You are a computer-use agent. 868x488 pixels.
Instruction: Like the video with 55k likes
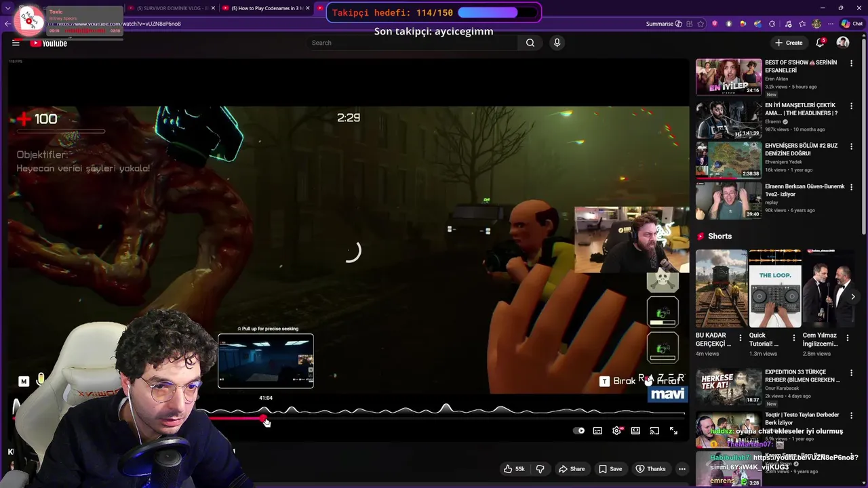[514, 469]
